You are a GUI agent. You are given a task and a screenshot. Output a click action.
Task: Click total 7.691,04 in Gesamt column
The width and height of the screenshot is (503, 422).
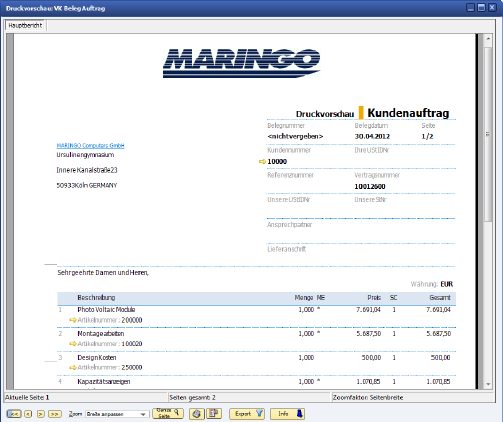pos(438,310)
